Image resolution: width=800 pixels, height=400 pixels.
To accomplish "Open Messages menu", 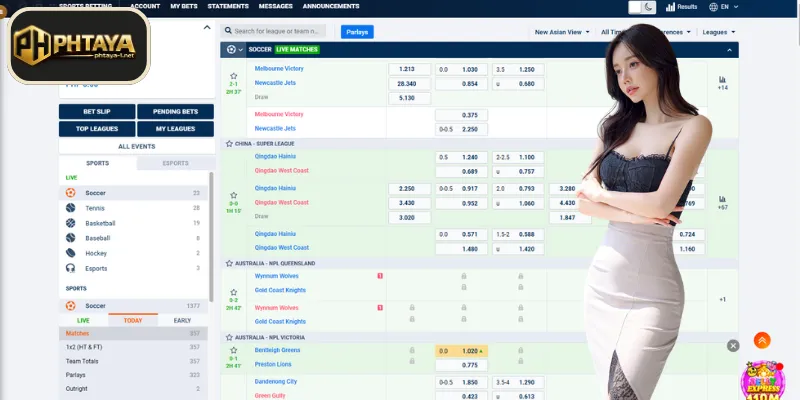I will pyautogui.click(x=276, y=6).
